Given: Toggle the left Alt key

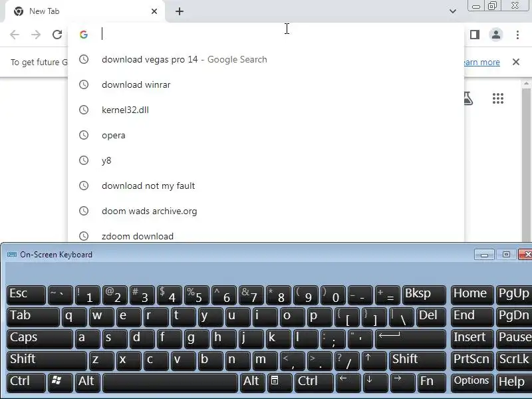Looking at the screenshot, I should [88, 383].
